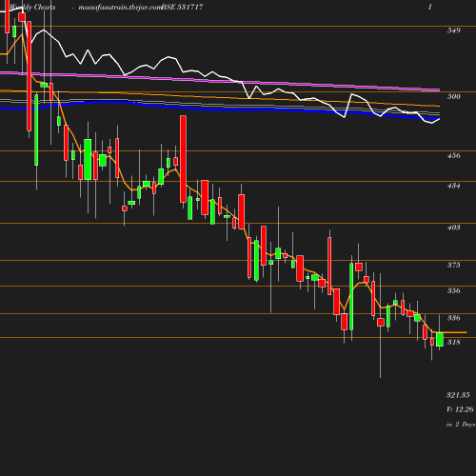Click the 500 price axis label
The width and height of the screenshot is (476, 476).
(x=453, y=96)
